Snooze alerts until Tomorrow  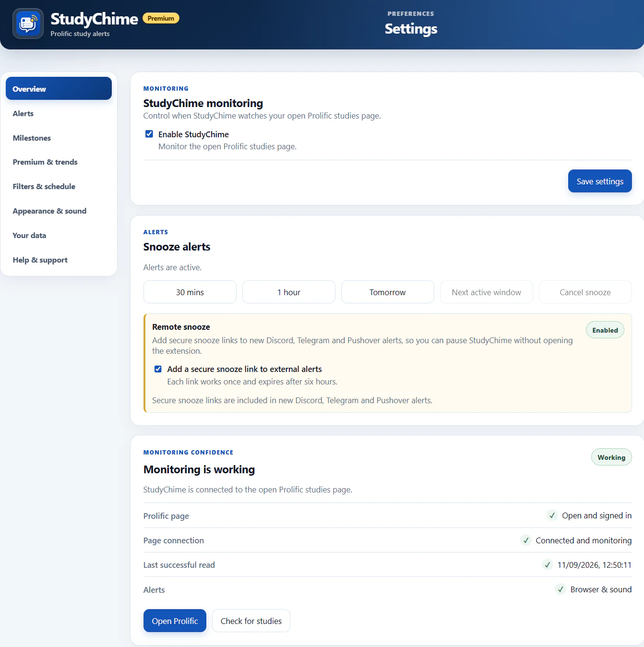[388, 292]
